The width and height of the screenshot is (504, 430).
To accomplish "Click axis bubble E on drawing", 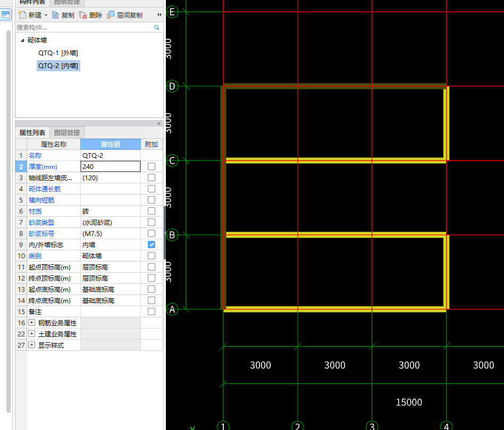I will pos(172,12).
